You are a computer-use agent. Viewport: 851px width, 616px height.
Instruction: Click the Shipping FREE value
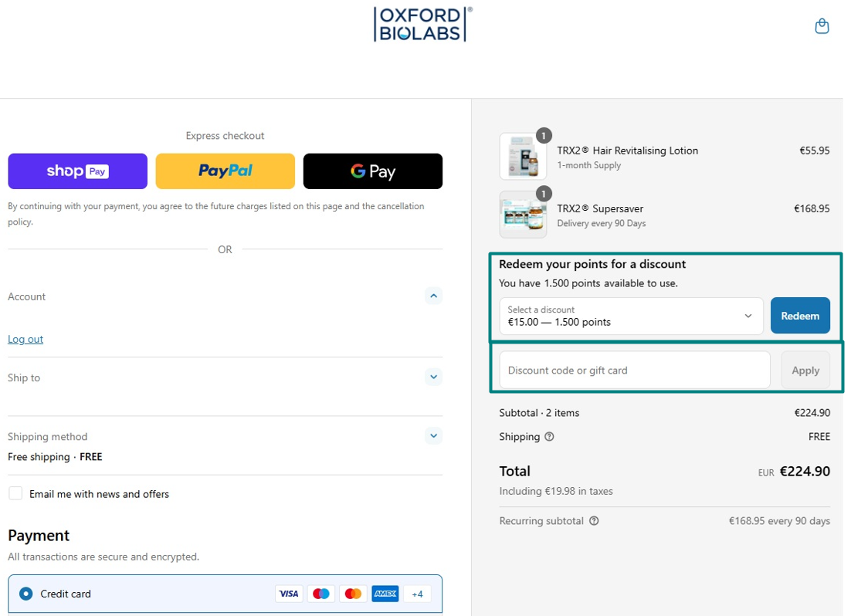[x=819, y=436]
